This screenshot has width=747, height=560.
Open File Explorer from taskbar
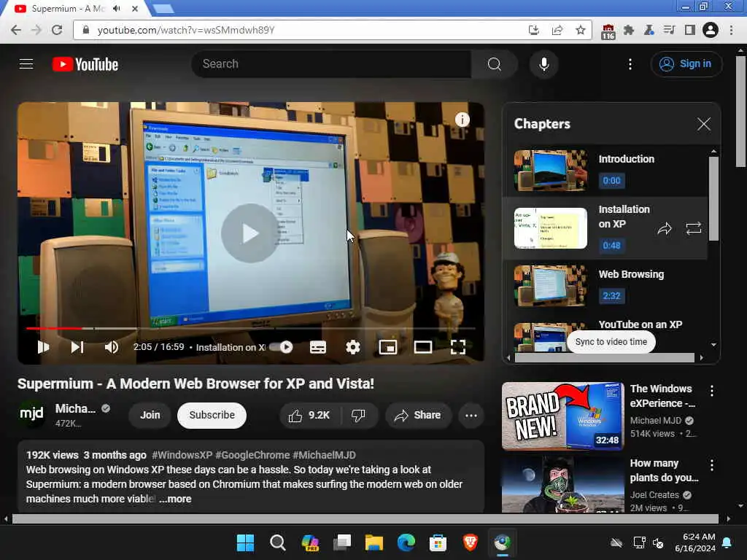pos(374,542)
